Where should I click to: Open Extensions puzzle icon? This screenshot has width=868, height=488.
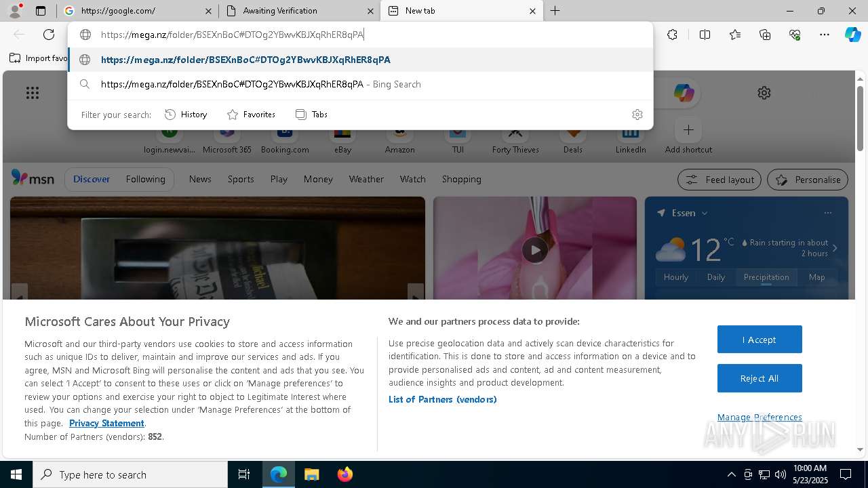[672, 35]
